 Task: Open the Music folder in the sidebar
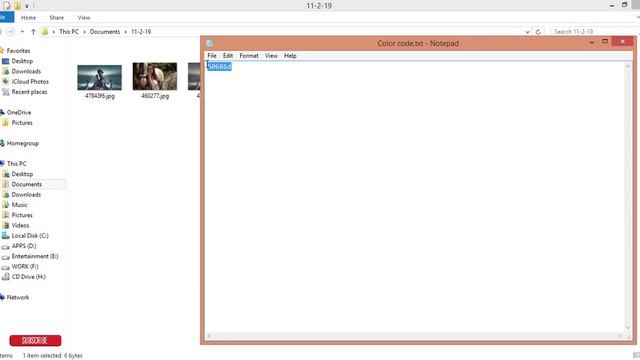(20, 204)
